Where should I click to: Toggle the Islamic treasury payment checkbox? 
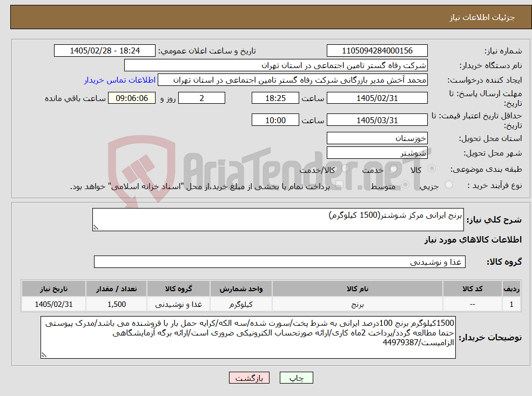[x=339, y=185]
